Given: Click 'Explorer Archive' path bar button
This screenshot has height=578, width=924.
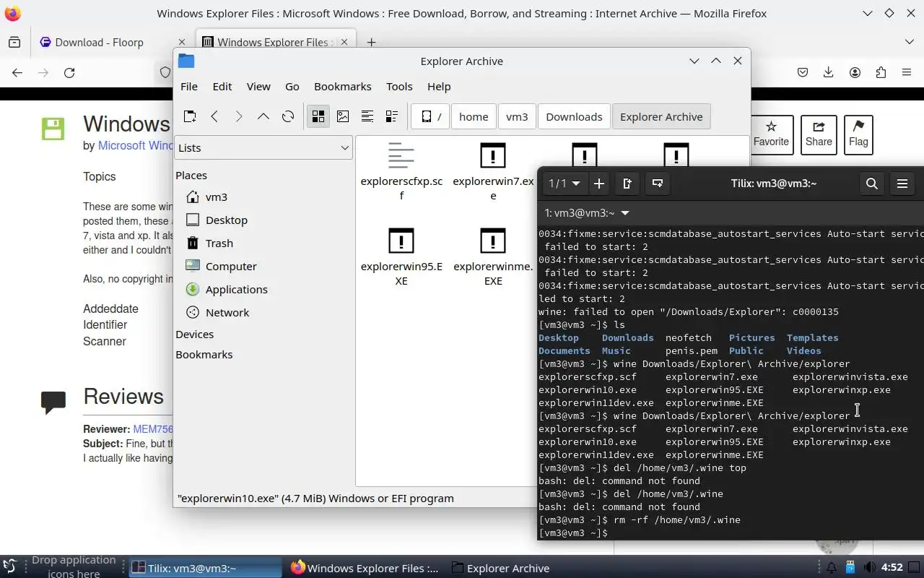Looking at the screenshot, I should [661, 116].
